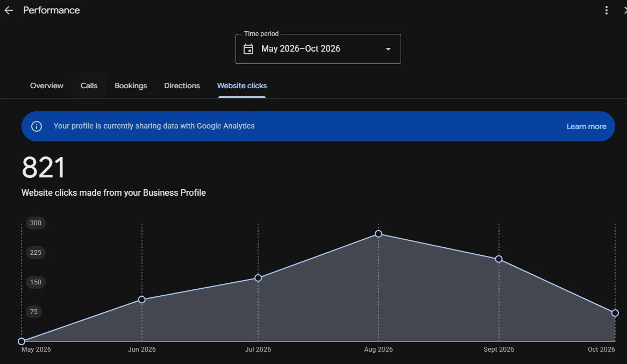Click the 225 y-axis label
This screenshot has height=364, width=627.
point(35,252)
